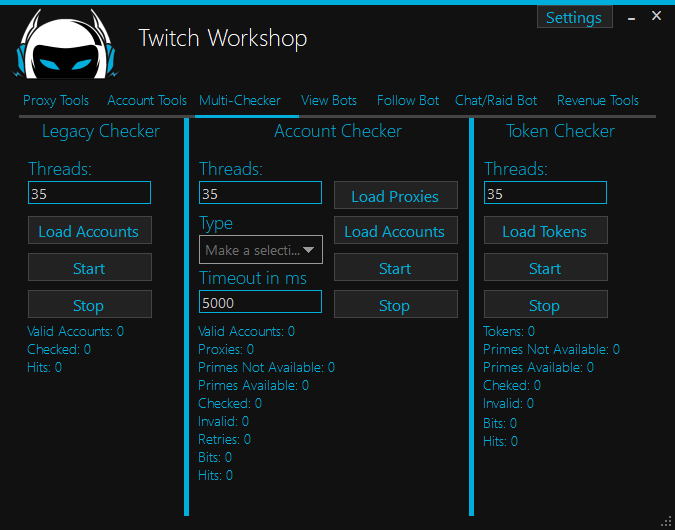Click the Legacy Checker Threads field

(x=89, y=193)
